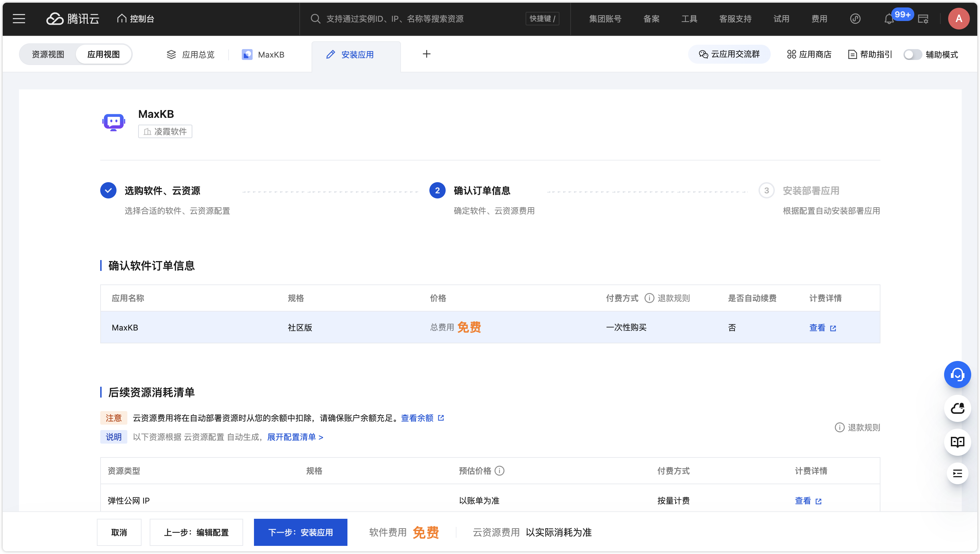Click the 下一步：安装应用 button

(x=300, y=532)
